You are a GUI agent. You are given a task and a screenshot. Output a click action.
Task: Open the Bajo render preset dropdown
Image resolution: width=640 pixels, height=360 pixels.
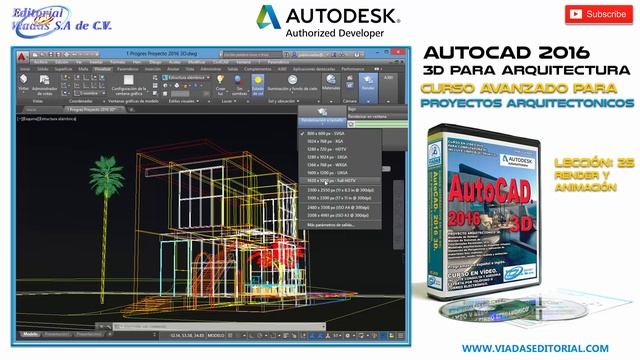[377, 109]
